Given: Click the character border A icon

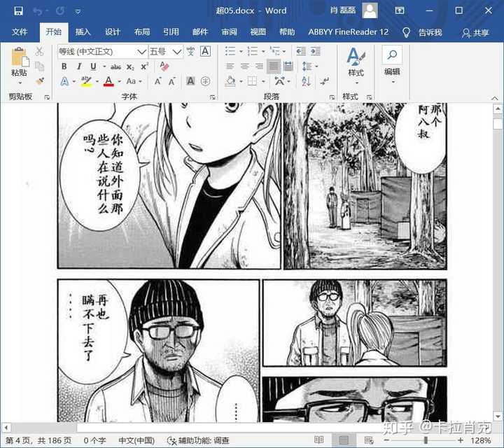Looking at the screenshot, I should 205,51.
